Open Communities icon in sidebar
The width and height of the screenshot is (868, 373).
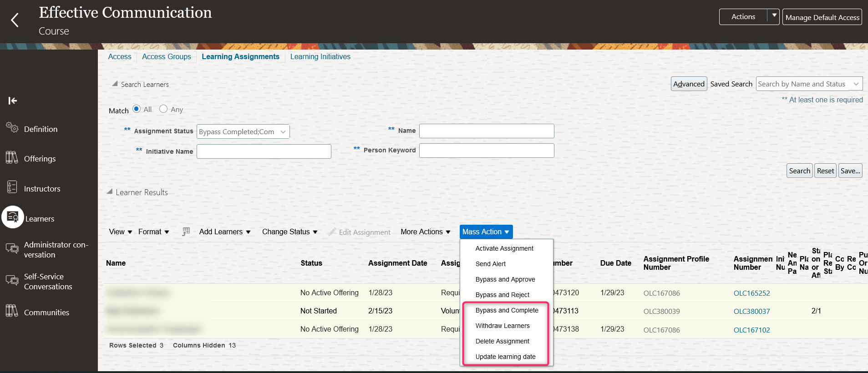click(12, 311)
